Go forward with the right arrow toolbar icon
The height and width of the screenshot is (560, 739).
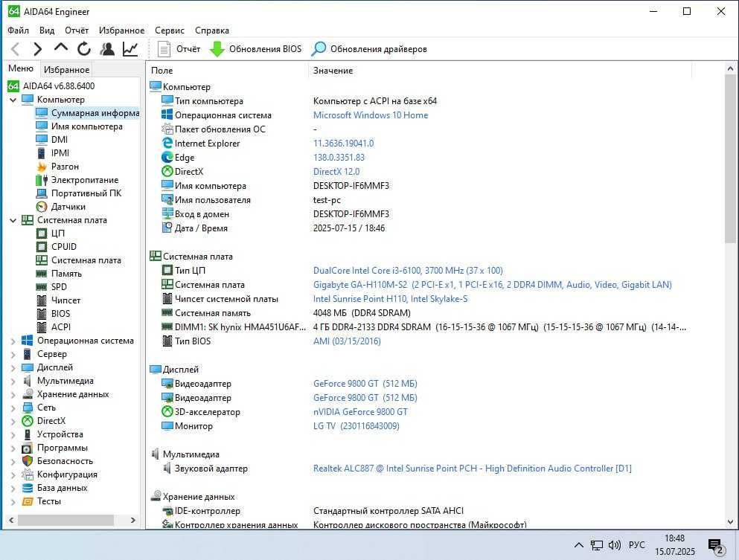point(38,49)
